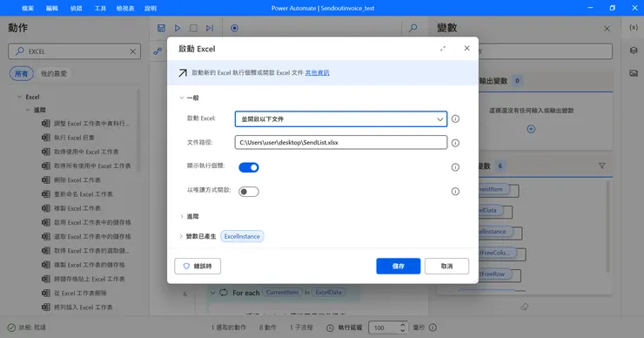The height and width of the screenshot is (338, 644).
Task: Open the 編輯 menu
Action: [x=51, y=8]
